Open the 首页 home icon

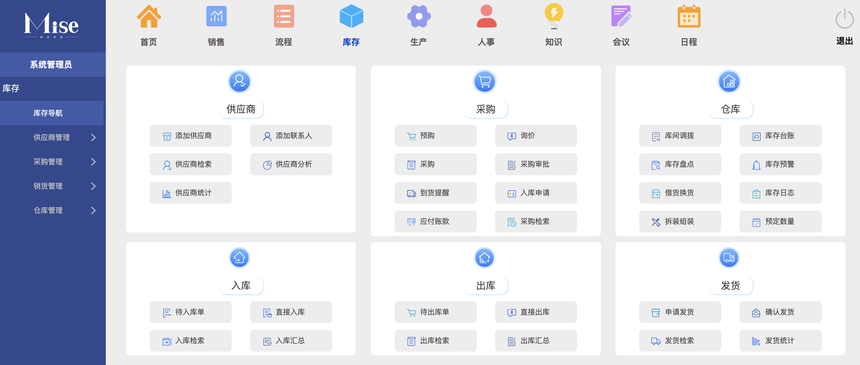149,16
